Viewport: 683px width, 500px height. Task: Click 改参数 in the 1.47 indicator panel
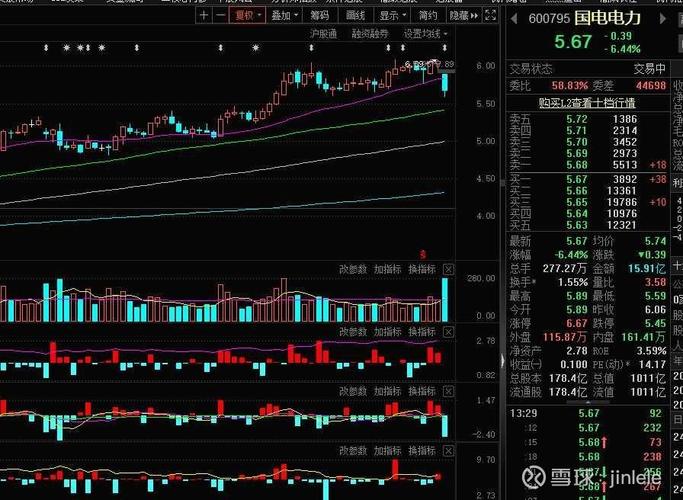[353, 392]
